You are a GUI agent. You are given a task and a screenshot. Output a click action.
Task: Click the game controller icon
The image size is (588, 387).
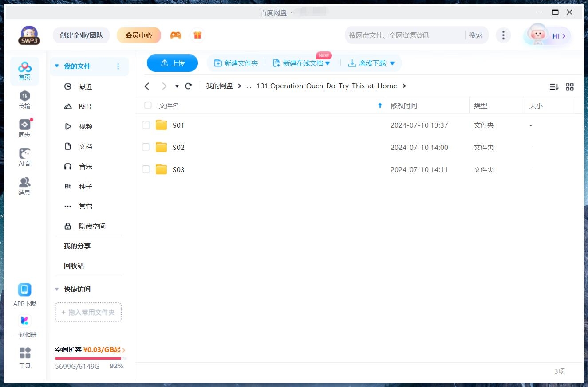pos(176,35)
